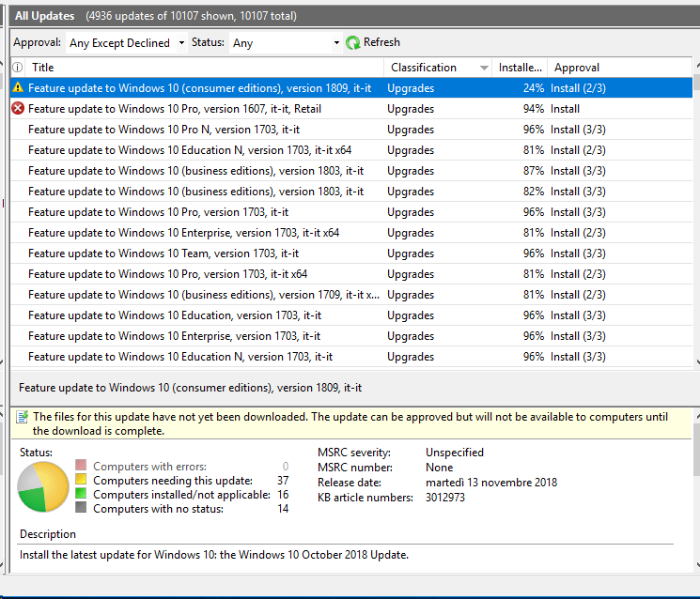
Task: Sort by the Installed percentage column header
Action: [520, 68]
